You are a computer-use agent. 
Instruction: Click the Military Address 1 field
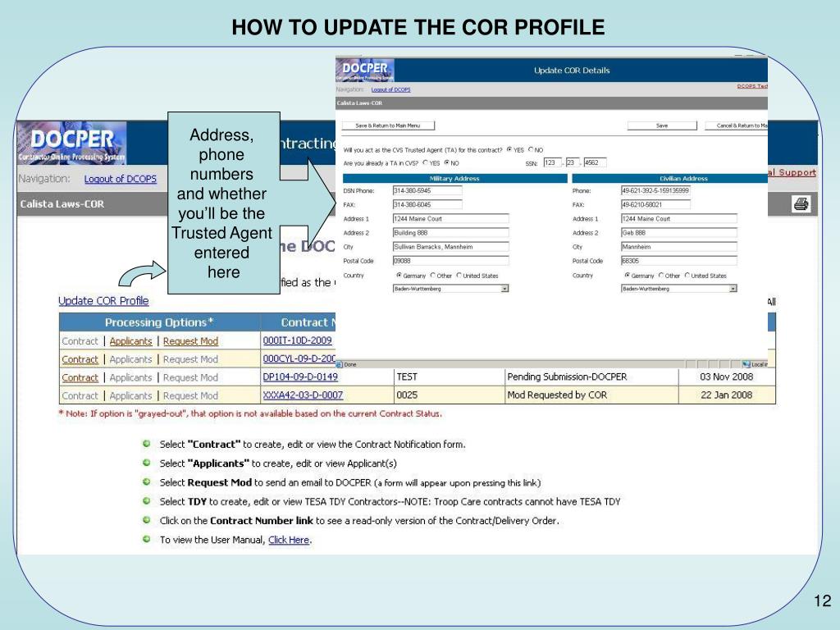point(450,218)
